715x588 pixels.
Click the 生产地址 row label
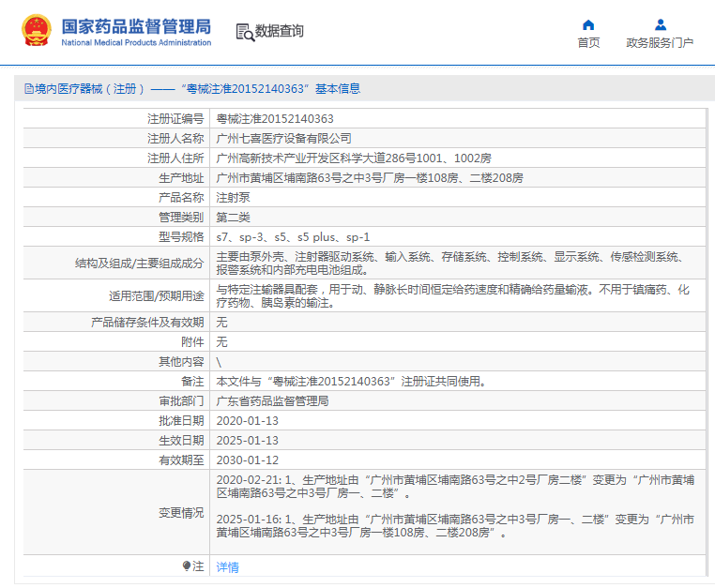pyautogui.click(x=181, y=178)
